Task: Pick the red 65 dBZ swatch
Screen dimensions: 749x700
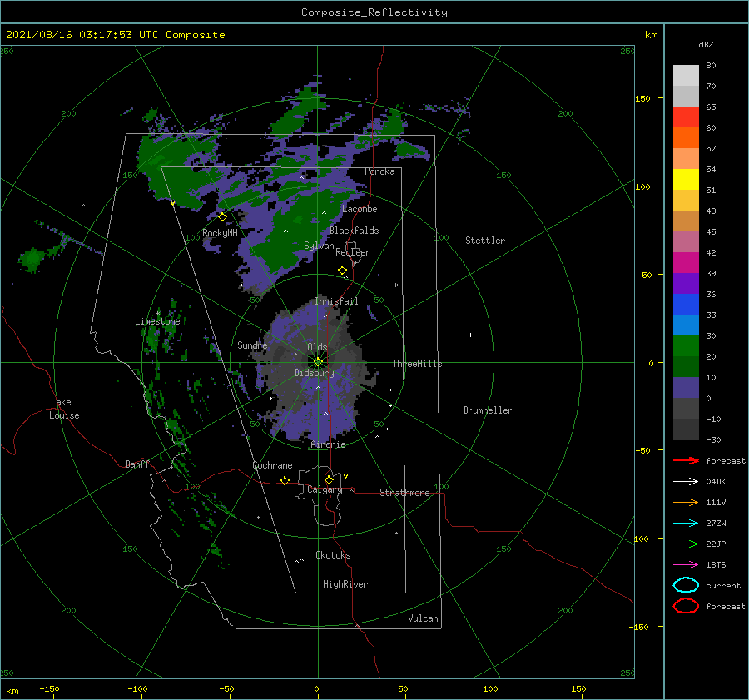Action: click(686, 117)
